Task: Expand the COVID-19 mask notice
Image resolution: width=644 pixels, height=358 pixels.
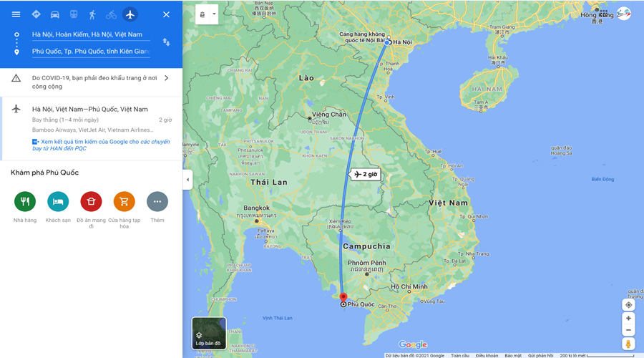Action: [x=91, y=82]
